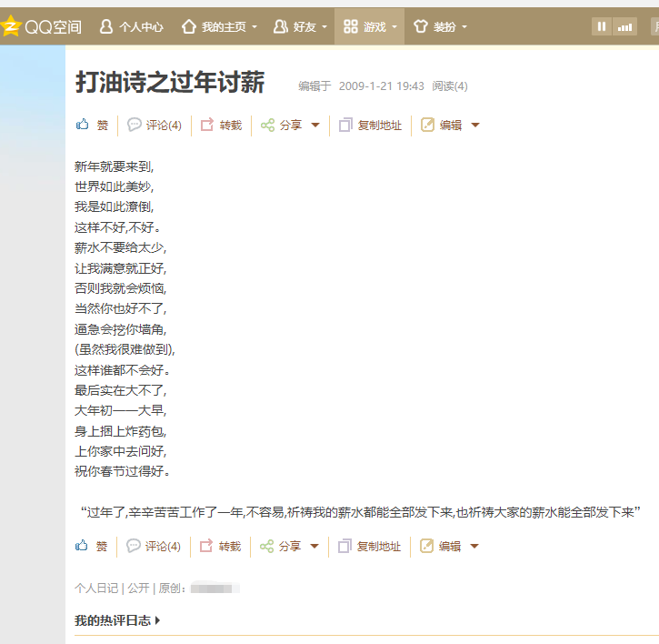Open the 个人中心 menu item
Viewport: 659px width, 644px height.
(132, 26)
